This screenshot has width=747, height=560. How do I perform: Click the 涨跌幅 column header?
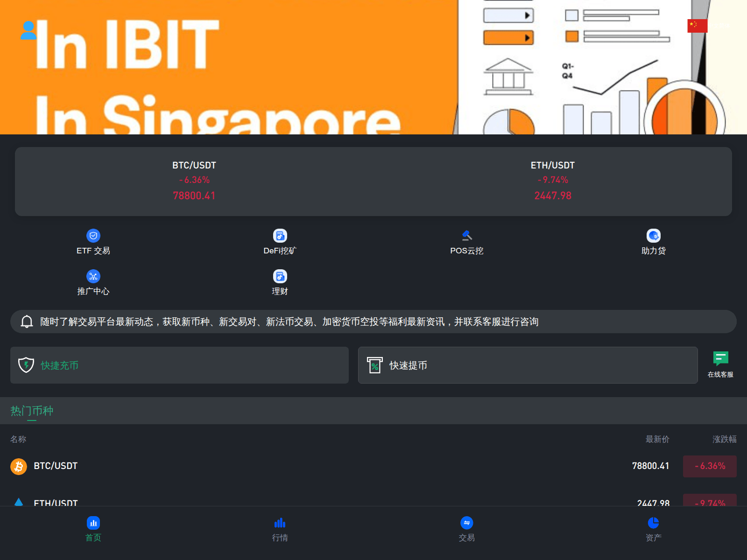tap(725, 439)
